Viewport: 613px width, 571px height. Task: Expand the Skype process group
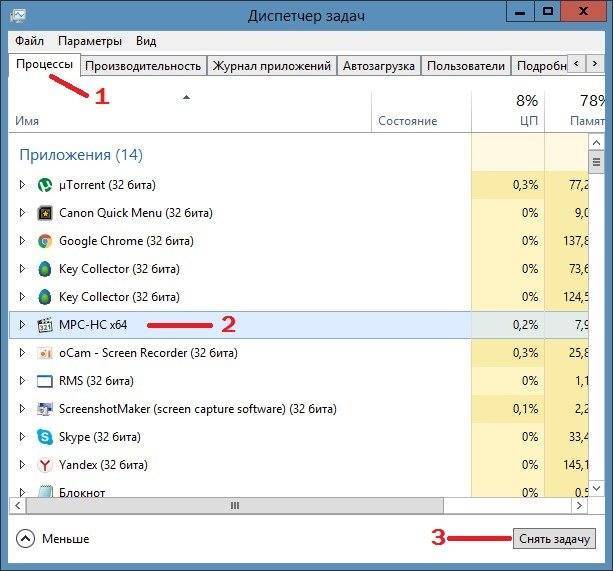click(x=22, y=437)
